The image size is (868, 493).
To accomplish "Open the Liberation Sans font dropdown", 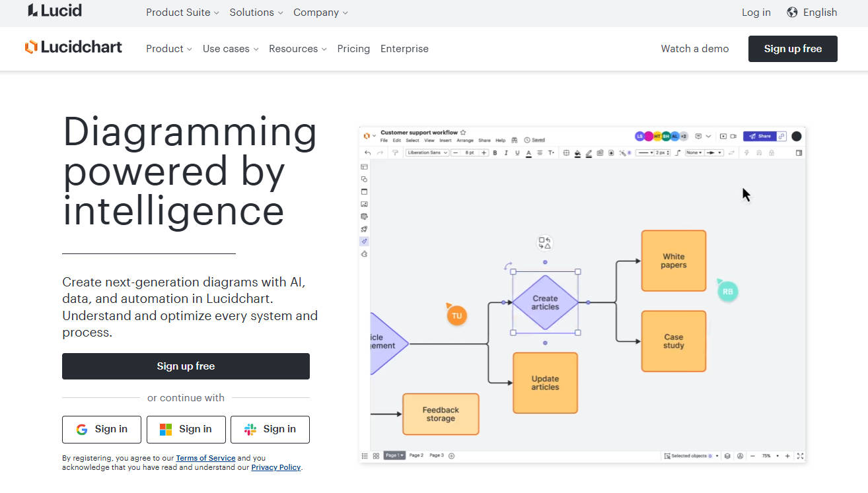I will [x=427, y=152].
